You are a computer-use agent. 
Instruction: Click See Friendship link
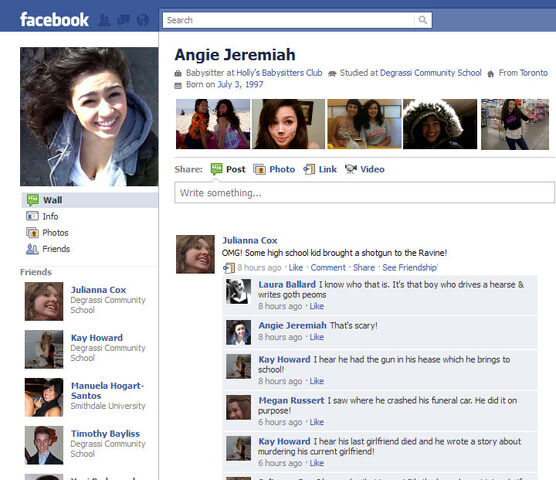410,268
